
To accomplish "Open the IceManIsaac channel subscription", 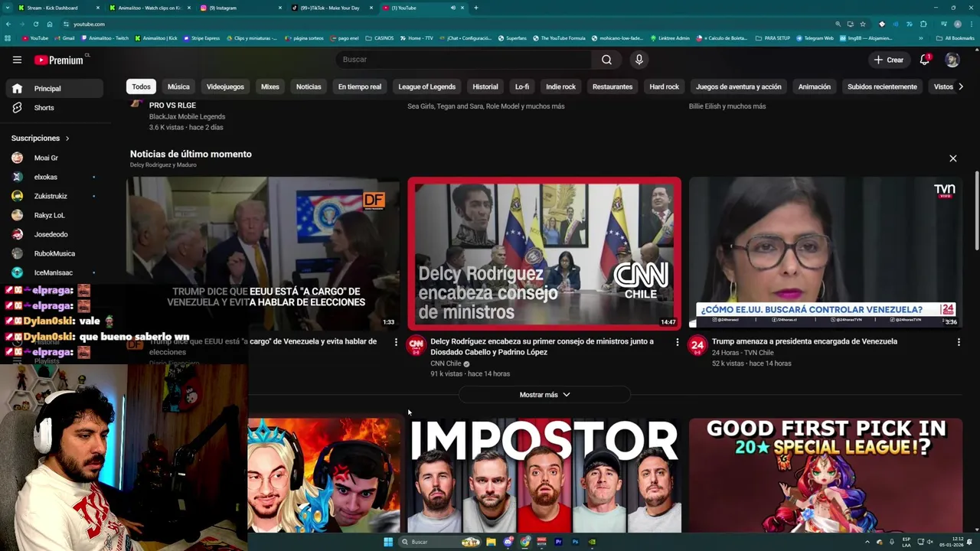I will [x=52, y=272].
